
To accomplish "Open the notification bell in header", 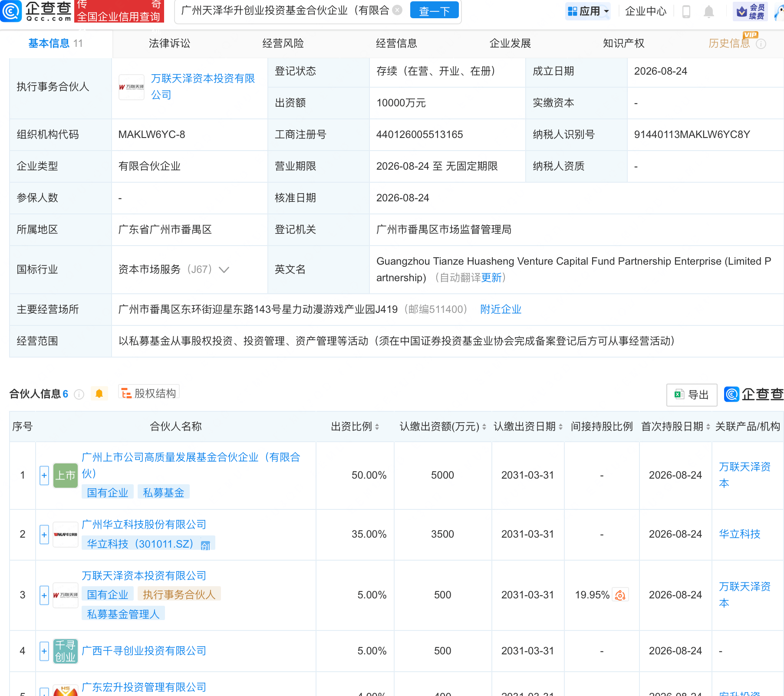I will pyautogui.click(x=709, y=12).
